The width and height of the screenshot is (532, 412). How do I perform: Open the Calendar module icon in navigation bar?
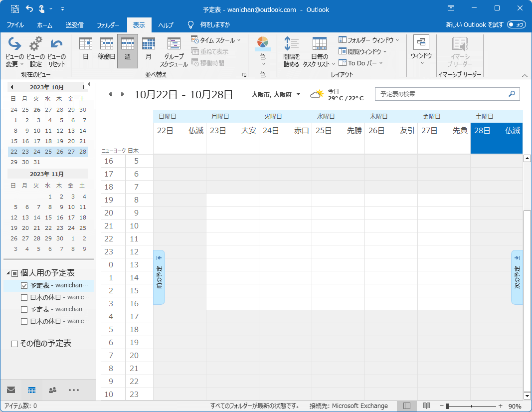click(x=32, y=390)
